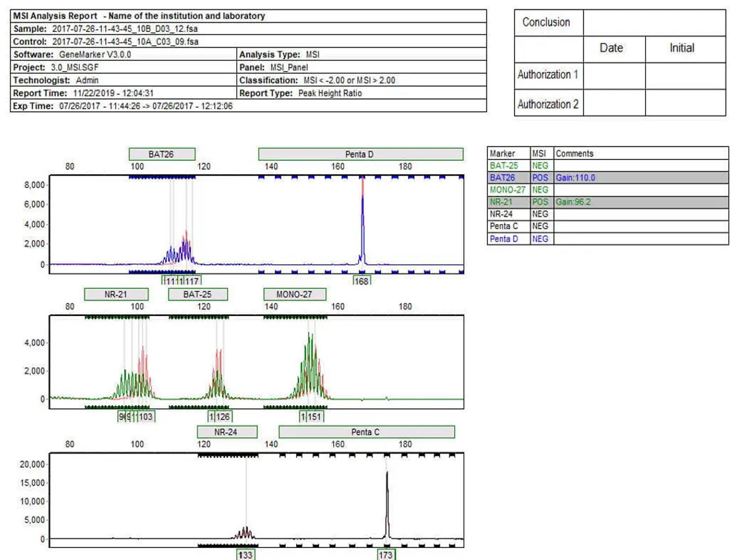This screenshot has height=560, width=747.
Task: Select the 133 peak label under NR-24
Action: (245, 555)
